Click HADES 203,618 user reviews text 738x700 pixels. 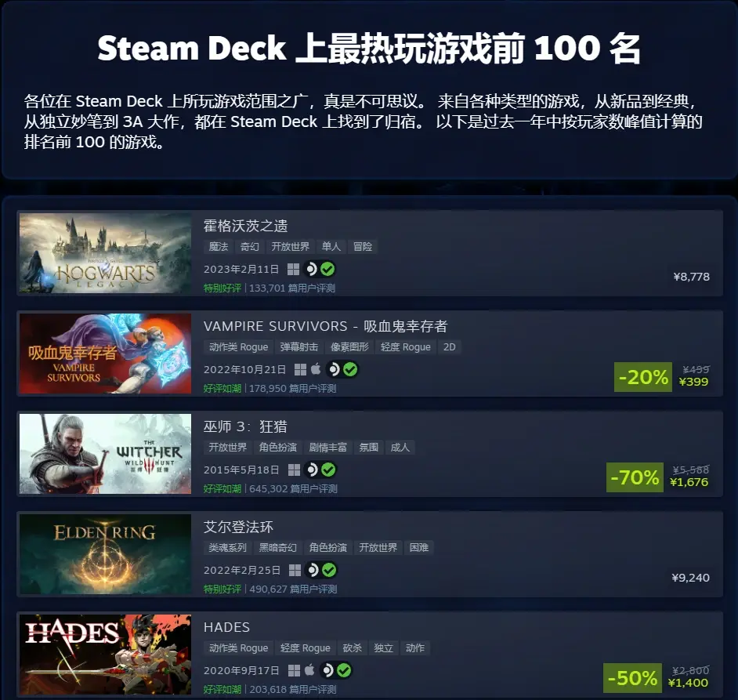293,690
